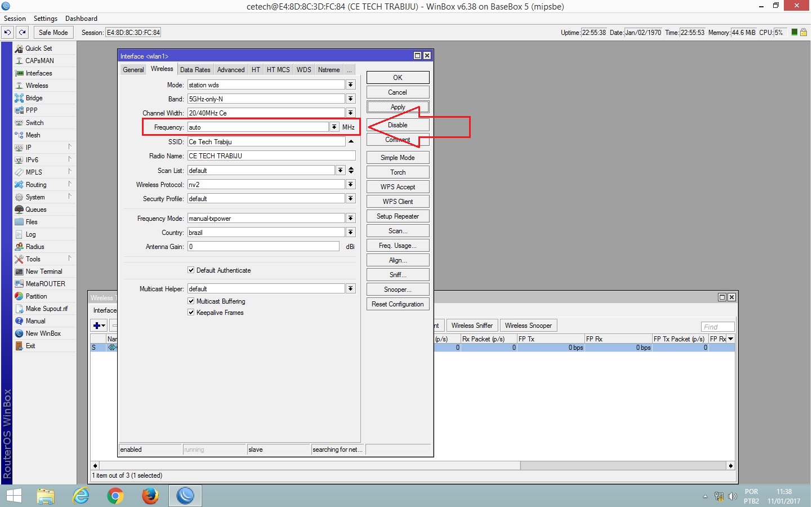
Task: Open the Band dropdown
Action: click(x=351, y=99)
